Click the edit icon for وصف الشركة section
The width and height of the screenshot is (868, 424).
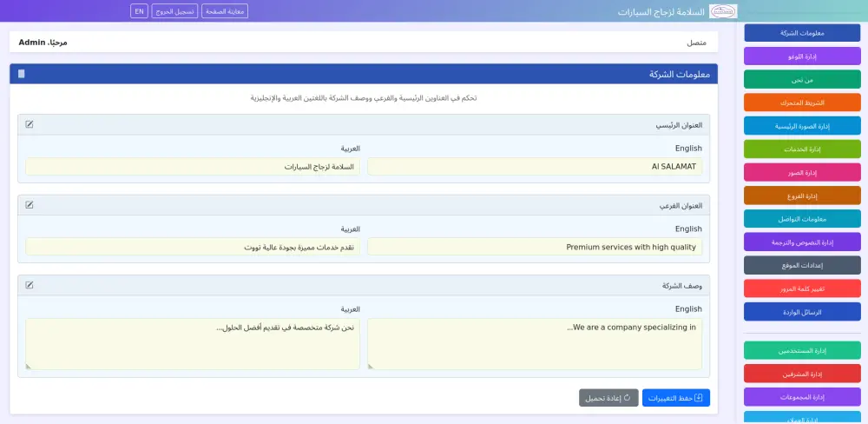[30, 285]
